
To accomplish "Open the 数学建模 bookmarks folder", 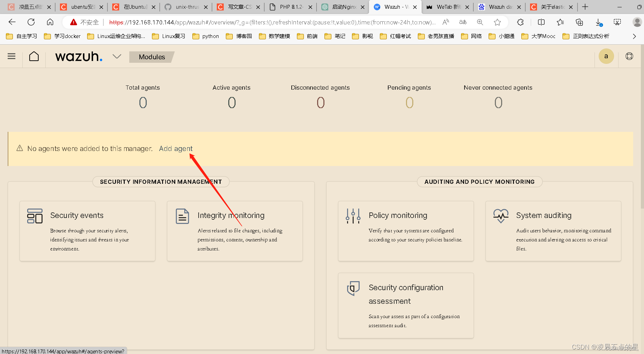I will [275, 36].
